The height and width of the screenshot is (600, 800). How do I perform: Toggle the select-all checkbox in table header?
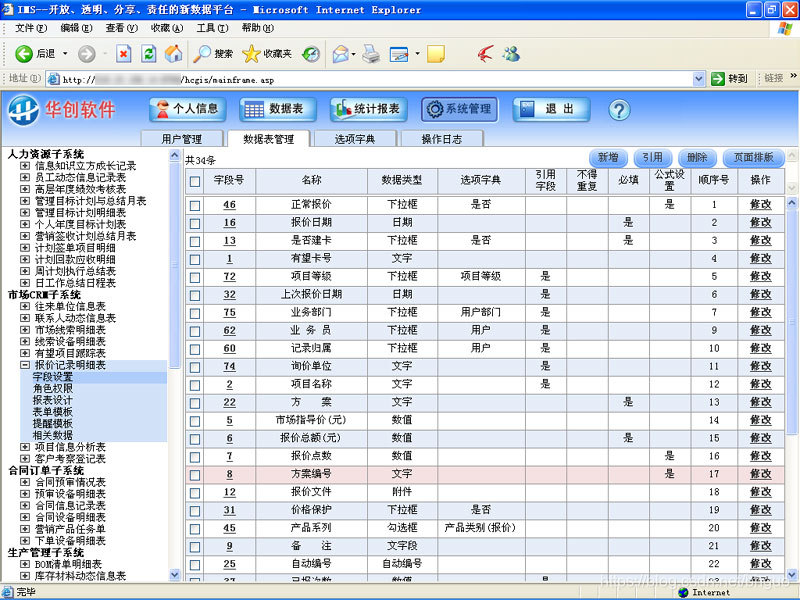tap(195, 181)
